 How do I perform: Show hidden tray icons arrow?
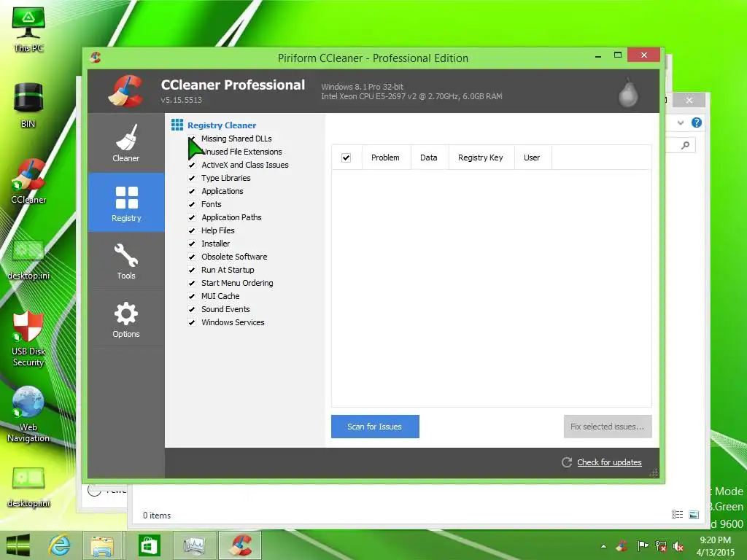[603, 547]
